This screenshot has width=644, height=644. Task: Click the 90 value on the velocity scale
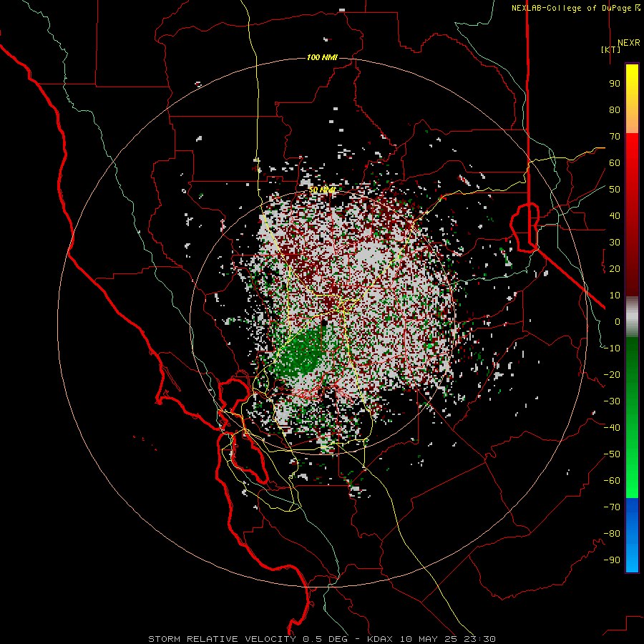pyautogui.click(x=615, y=84)
